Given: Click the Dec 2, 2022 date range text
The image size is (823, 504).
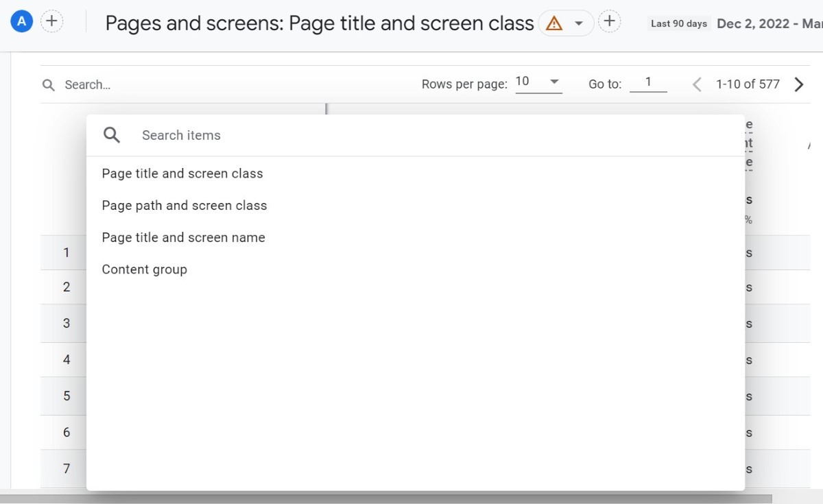Looking at the screenshot, I should point(769,23).
